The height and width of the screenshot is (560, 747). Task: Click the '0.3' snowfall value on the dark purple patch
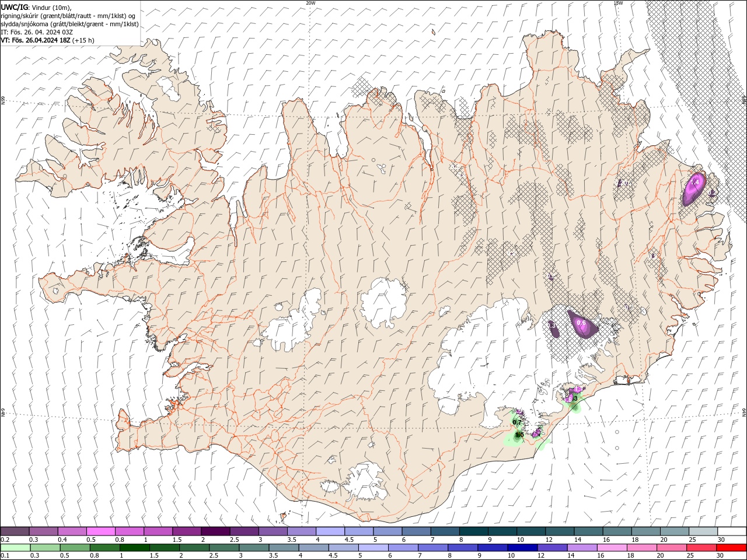point(551,325)
